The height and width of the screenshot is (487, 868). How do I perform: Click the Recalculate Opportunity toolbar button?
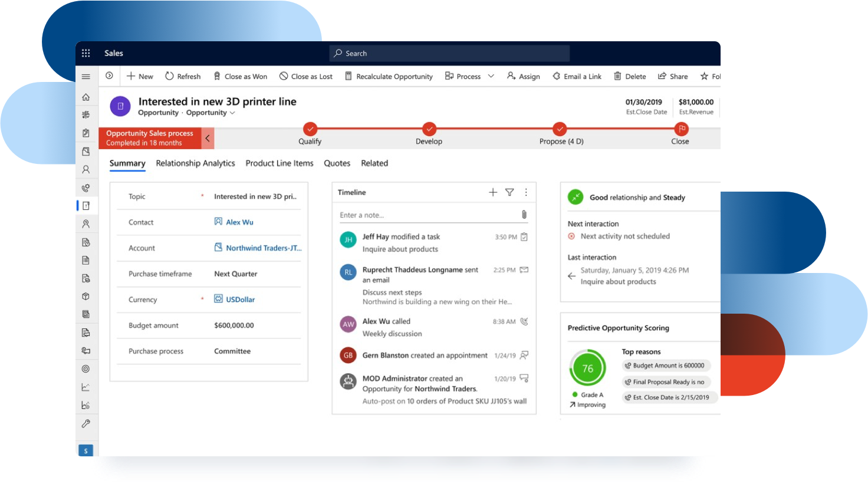pos(389,77)
